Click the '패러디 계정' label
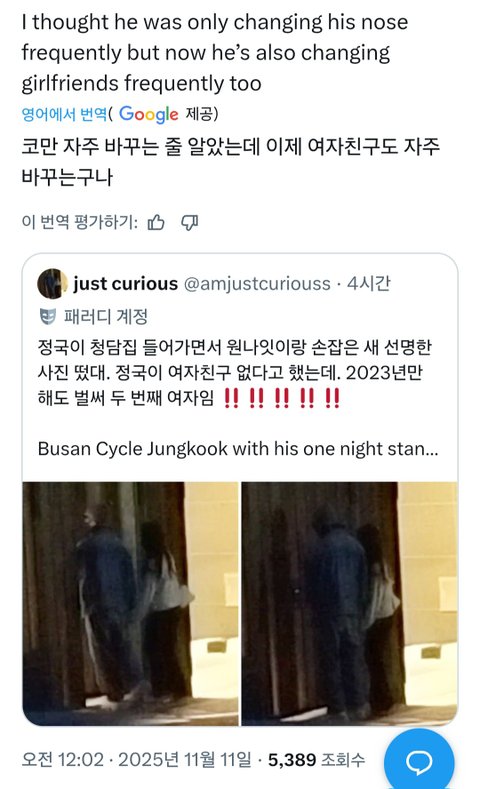Screen dimensions: 480x789 pyautogui.click(x=106, y=317)
